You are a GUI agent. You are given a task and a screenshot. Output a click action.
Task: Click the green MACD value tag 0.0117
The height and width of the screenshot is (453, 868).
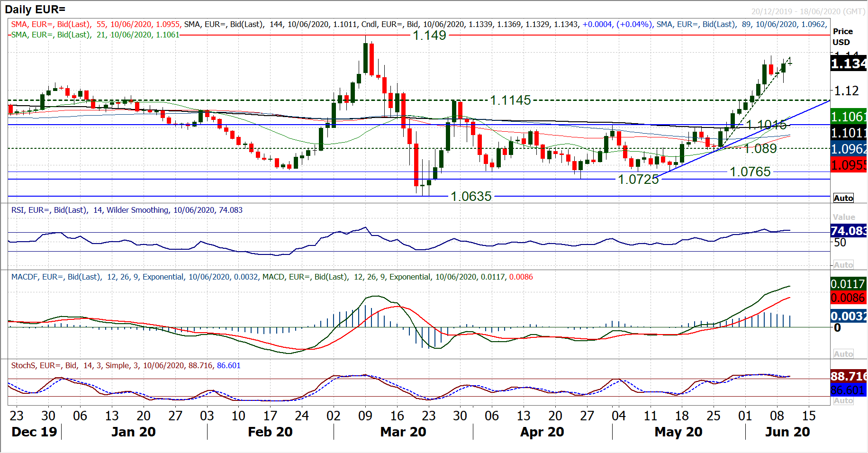tap(848, 284)
